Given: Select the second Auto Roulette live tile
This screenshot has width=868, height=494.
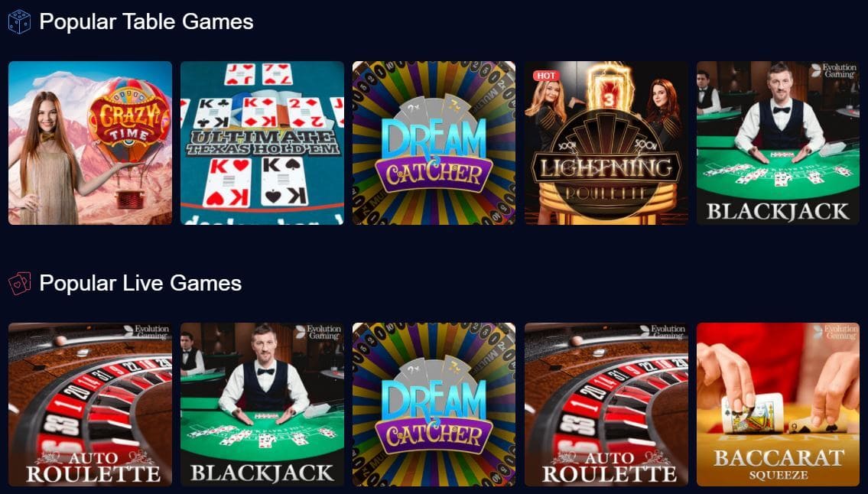Looking at the screenshot, I should (606, 405).
